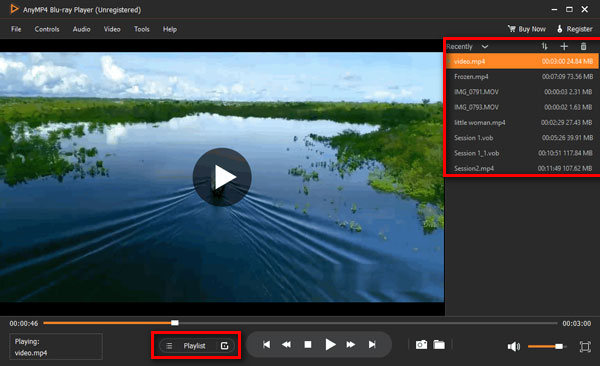Enter fullscreen using the corner-brackets icon
Viewport: 600px width, 366px height.
coord(585,347)
